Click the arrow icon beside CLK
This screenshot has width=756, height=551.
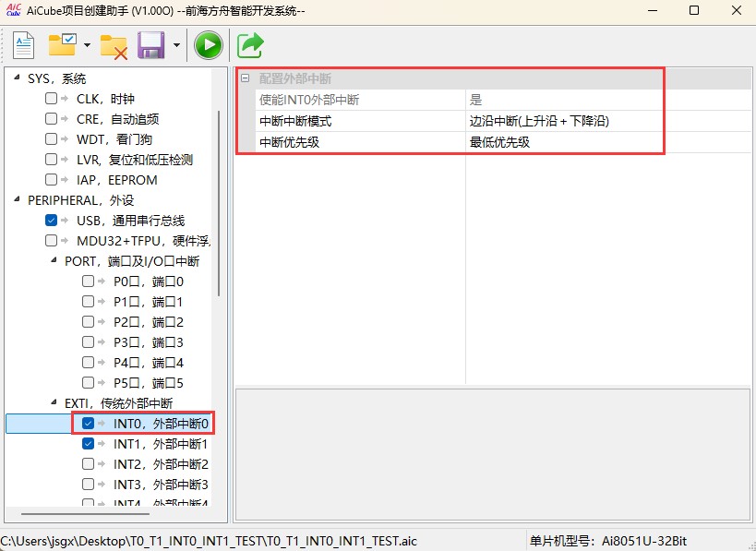pos(65,99)
